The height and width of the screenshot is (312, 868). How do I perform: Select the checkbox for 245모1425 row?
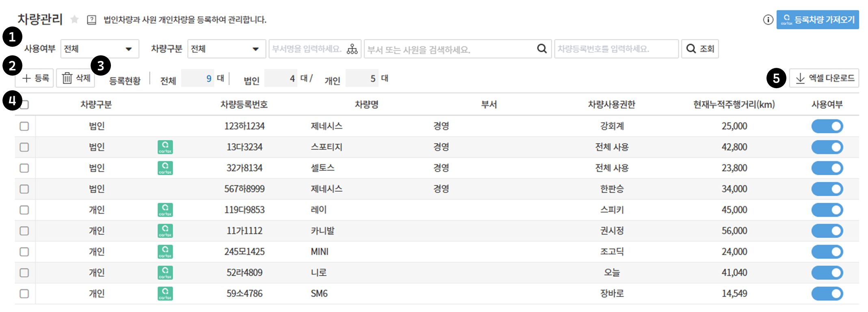(x=24, y=252)
